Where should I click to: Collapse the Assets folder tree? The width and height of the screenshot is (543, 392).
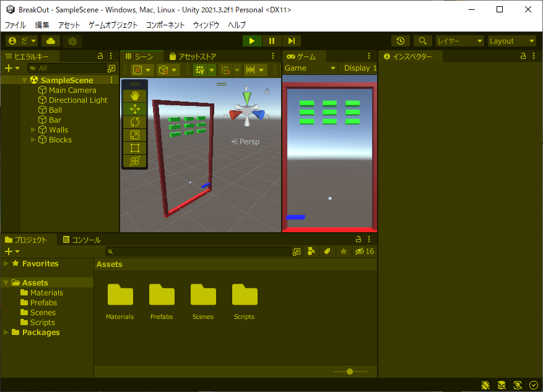tap(6, 283)
